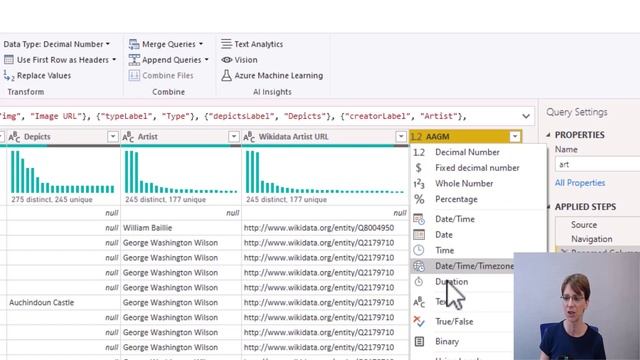The width and height of the screenshot is (640, 360).
Task: Click the Date/Time/Timezone globe icon
Action: (x=419, y=266)
